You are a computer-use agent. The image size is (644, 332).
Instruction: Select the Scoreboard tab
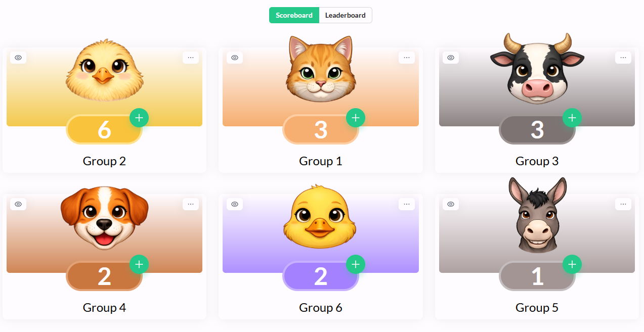[x=294, y=15]
